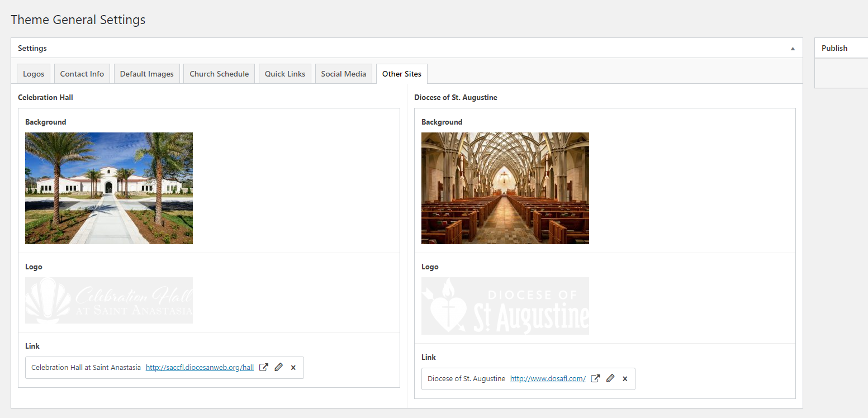
Task: Remove the Diocese of St. Augustine link
Action: [x=625, y=379]
